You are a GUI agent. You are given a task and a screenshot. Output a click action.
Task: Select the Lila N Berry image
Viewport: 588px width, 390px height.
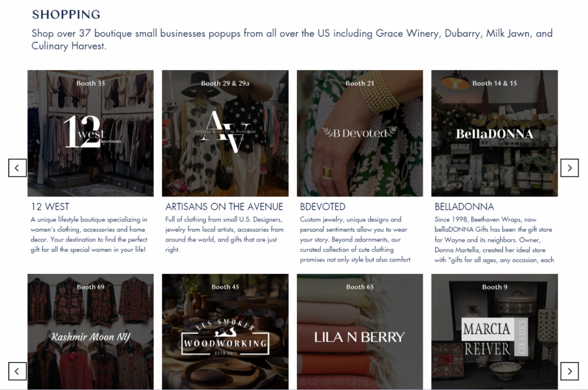pos(360,332)
